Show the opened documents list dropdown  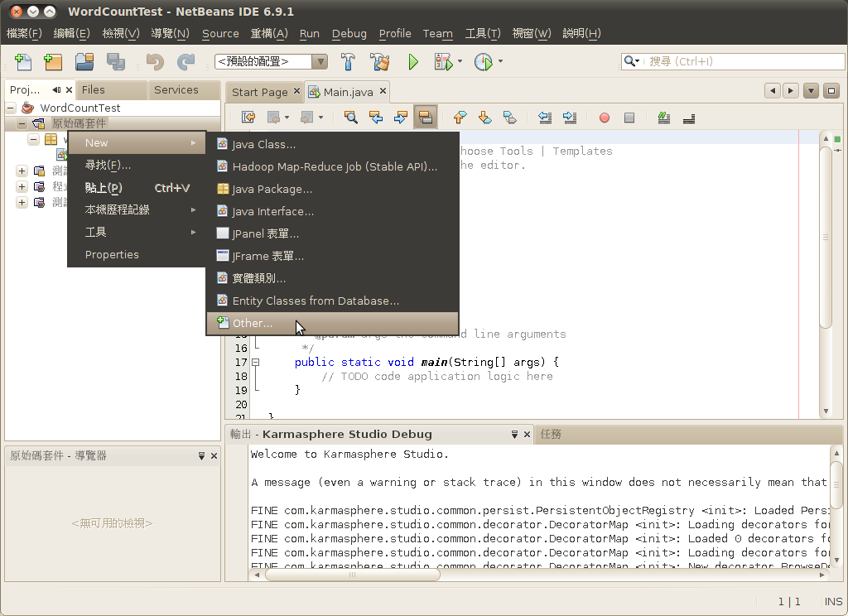(811, 90)
